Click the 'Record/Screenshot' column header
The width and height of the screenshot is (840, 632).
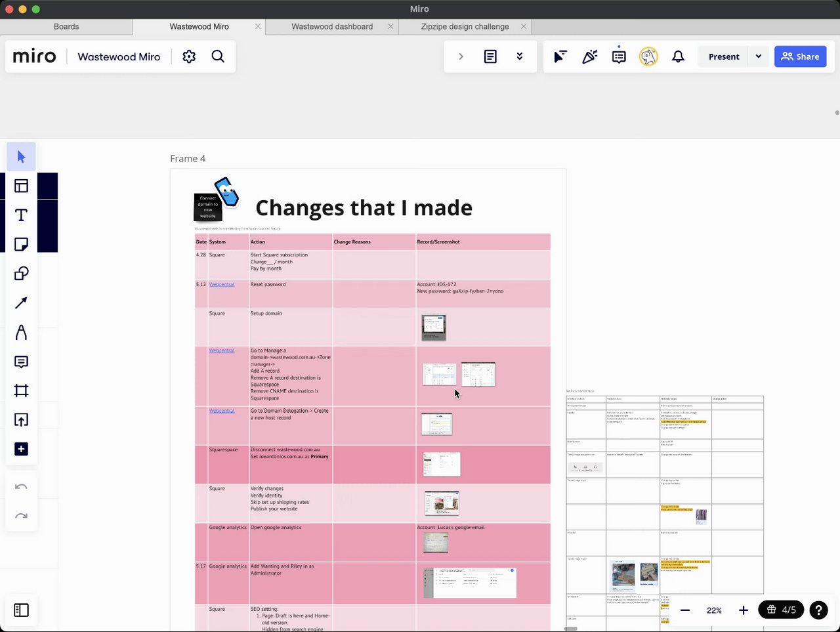point(438,242)
